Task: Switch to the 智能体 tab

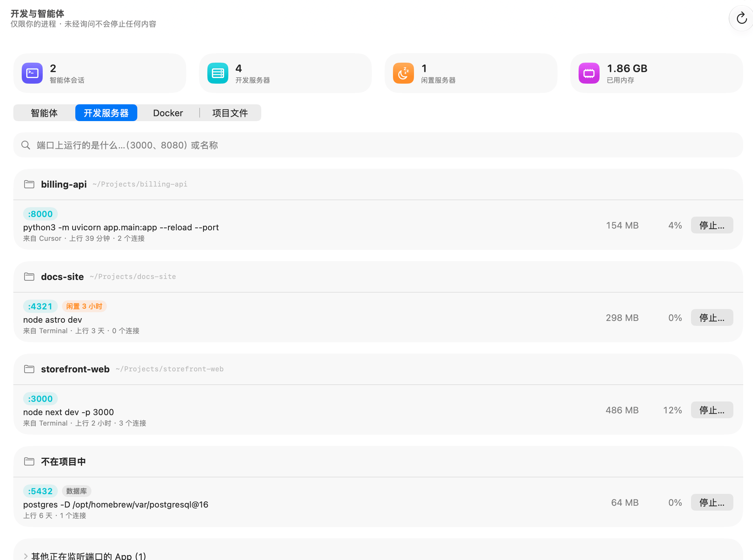Action: click(44, 113)
